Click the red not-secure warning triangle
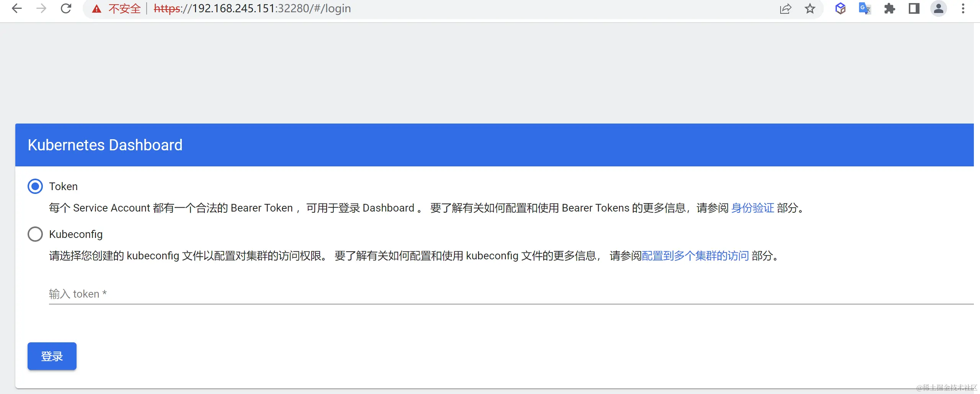 (96, 9)
